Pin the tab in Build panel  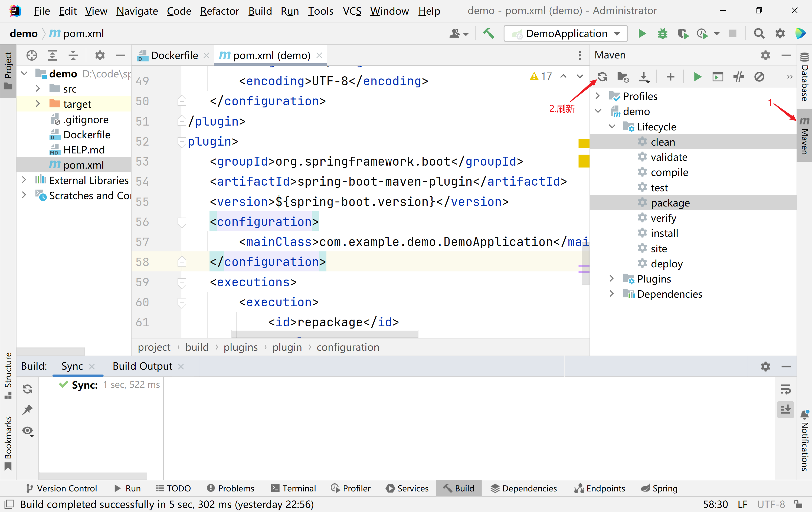pyautogui.click(x=27, y=410)
